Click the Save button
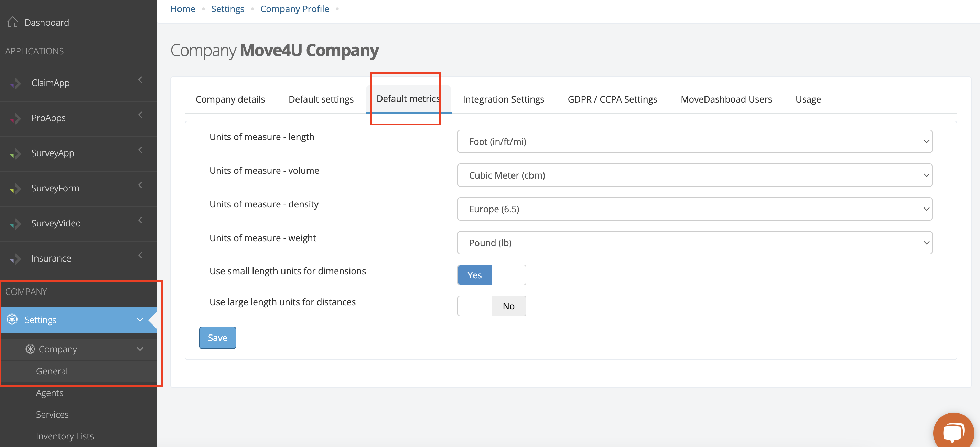Image resolution: width=980 pixels, height=447 pixels. click(218, 338)
